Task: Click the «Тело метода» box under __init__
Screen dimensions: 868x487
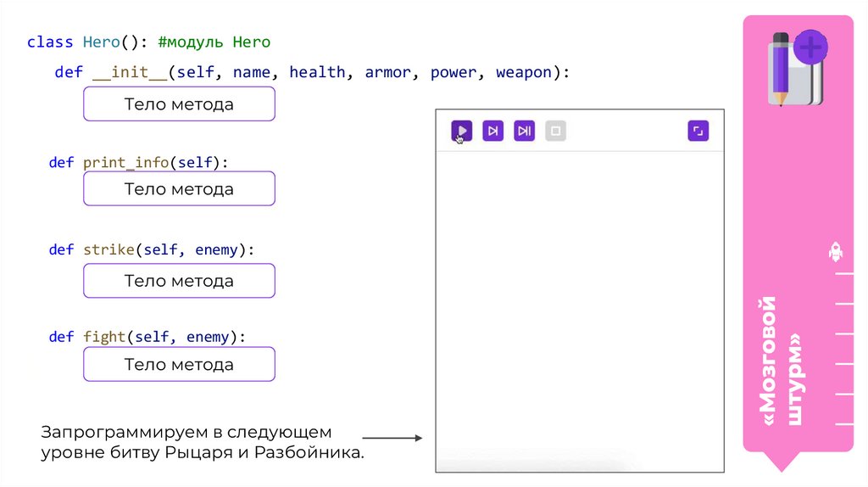Action: [x=179, y=104]
